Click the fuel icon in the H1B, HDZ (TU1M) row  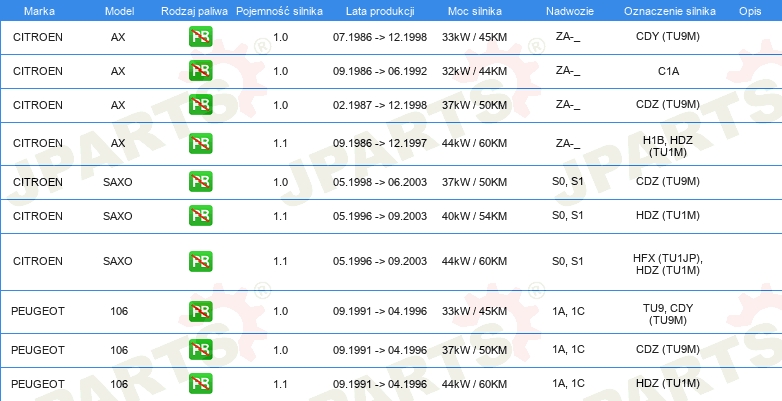(200, 143)
